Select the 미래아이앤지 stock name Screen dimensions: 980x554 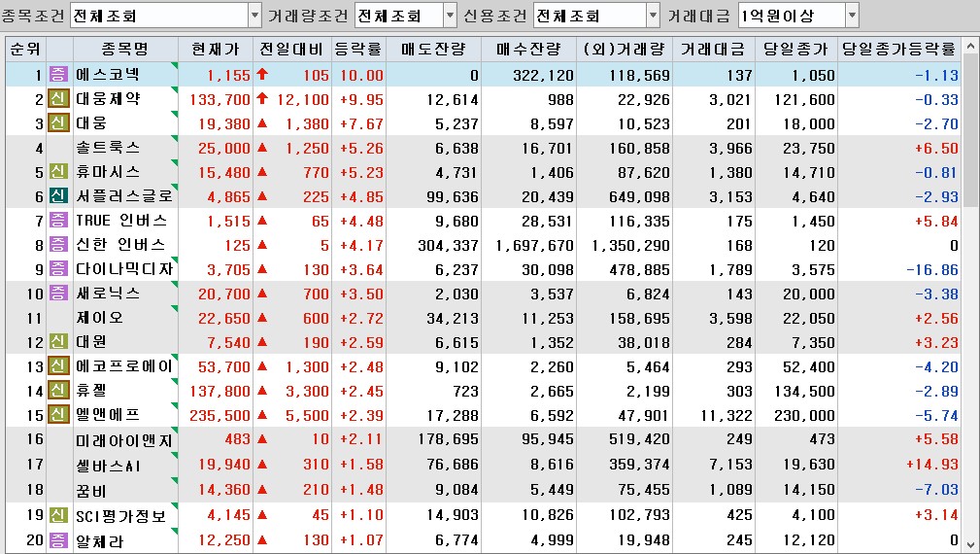pyautogui.click(x=123, y=440)
